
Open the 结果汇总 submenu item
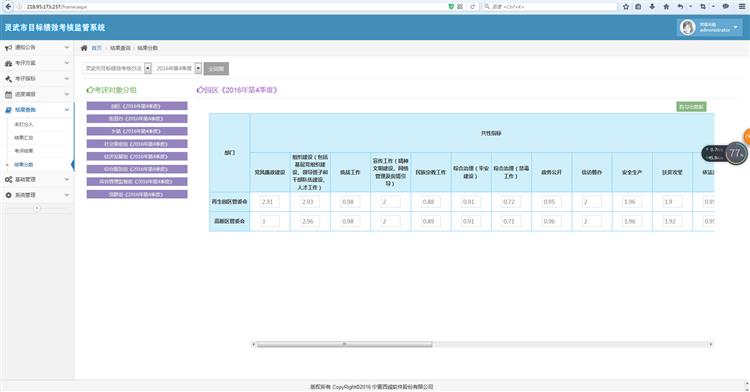tap(24, 138)
